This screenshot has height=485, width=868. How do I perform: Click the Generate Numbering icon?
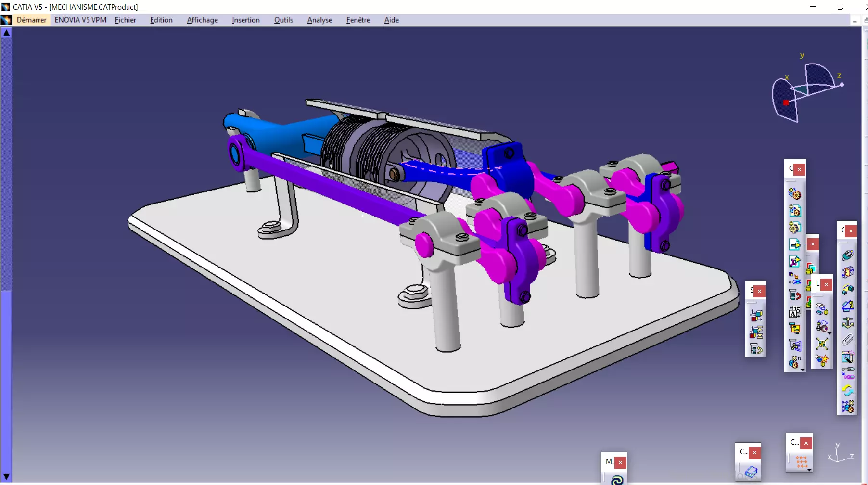click(794, 312)
